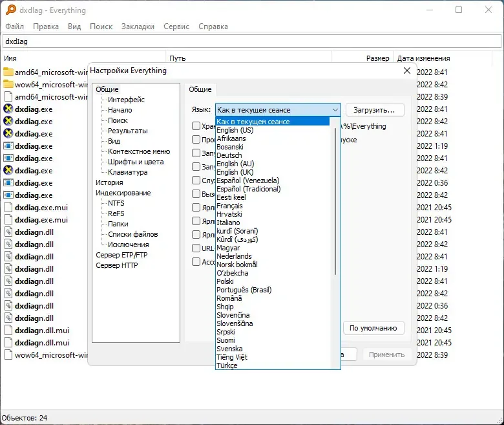Click file icon of wow64_microsoft-wir dated 2022 8:39
The image size is (504, 425).
(8, 355)
